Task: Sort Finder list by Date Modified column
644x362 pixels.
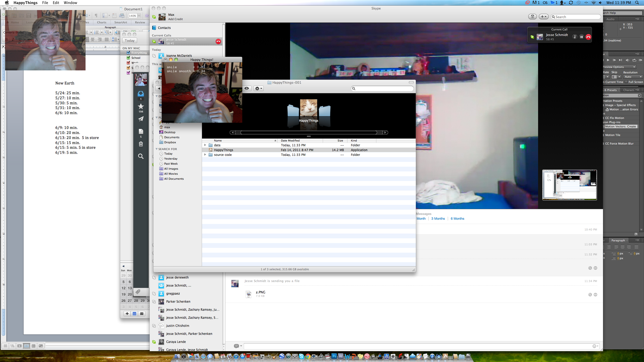Action: point(300,141)
